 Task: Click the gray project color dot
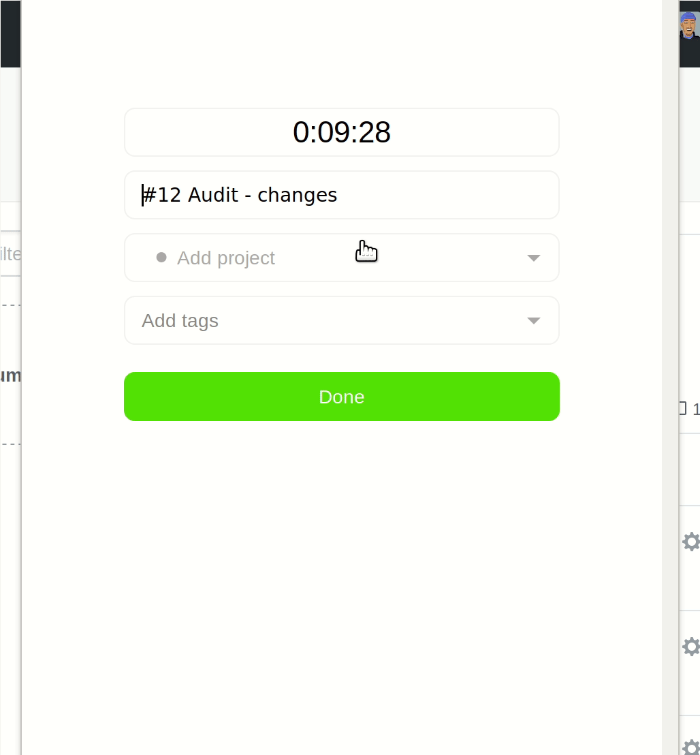click(x=161, y=258)
